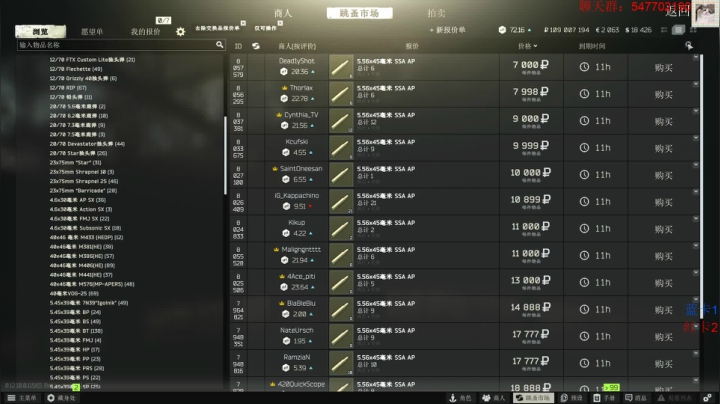
Task: Purchase DeadlyShot's 7 000 rouble offer
Action: [x=664, y=67]
